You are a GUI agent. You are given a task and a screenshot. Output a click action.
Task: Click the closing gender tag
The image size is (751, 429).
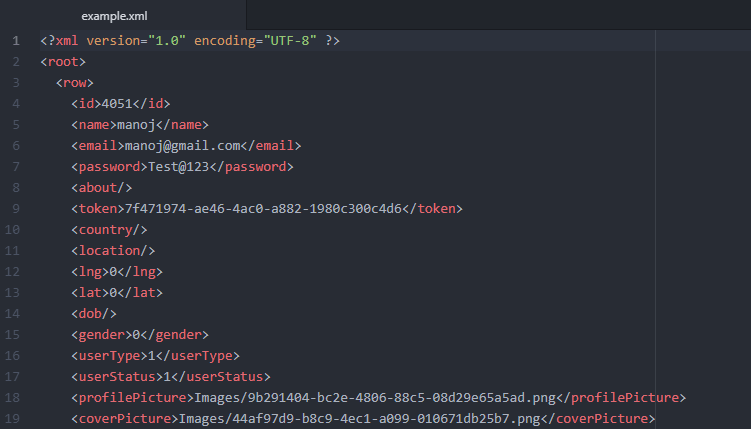[175, 335]
